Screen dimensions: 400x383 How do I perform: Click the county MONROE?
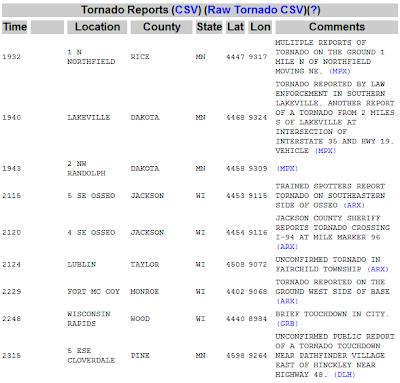click(145, 292)
